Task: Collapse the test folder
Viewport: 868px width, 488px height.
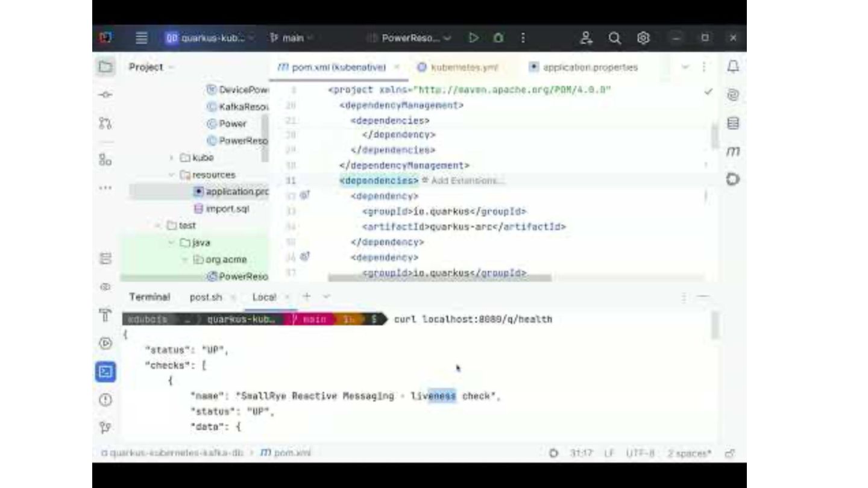Action: [158, 225]
